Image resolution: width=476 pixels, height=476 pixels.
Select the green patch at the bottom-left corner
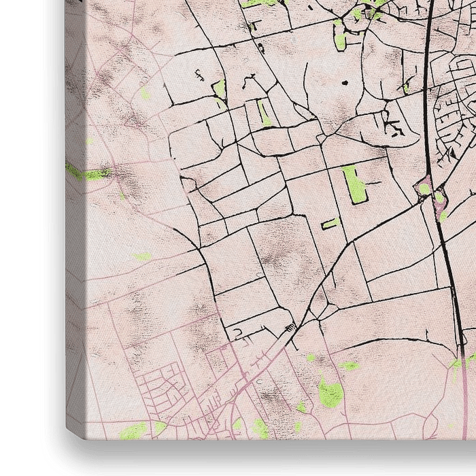point(133,431)
